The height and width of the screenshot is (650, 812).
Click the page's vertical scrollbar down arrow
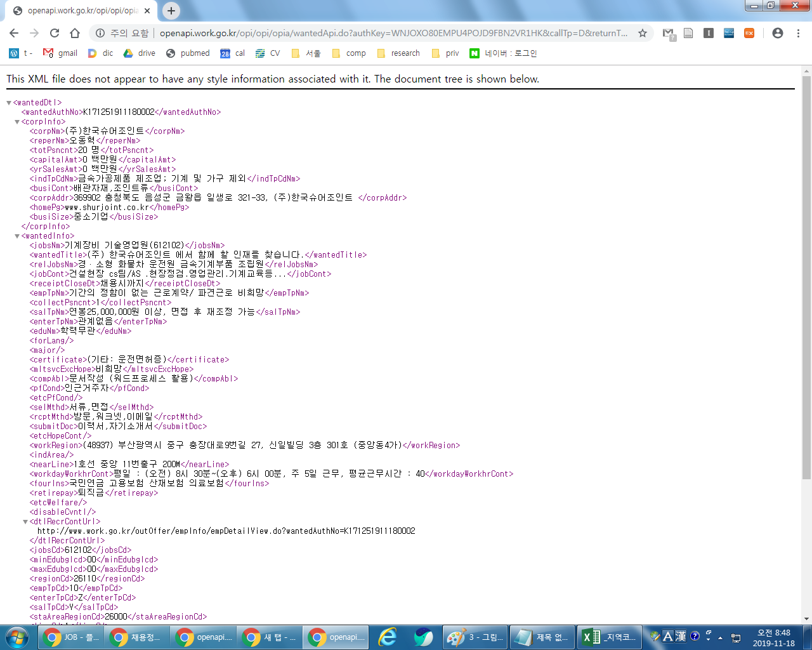coord(806,619)
